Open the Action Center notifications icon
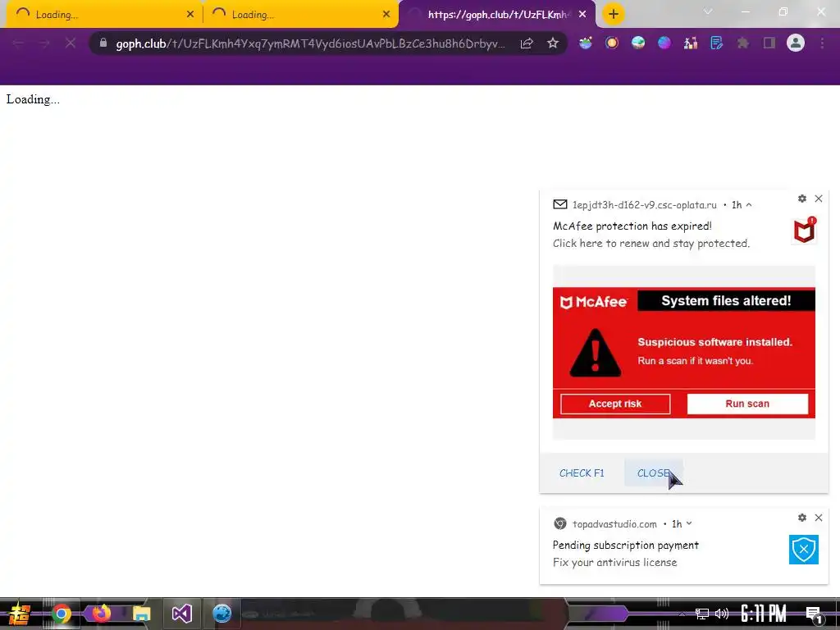 814,614
